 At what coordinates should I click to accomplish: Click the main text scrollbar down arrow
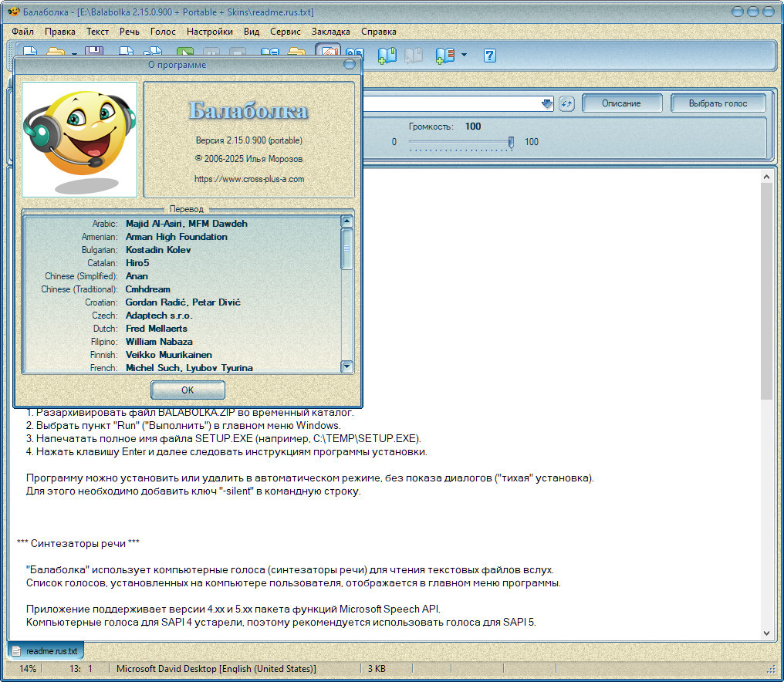coord(766,633)
